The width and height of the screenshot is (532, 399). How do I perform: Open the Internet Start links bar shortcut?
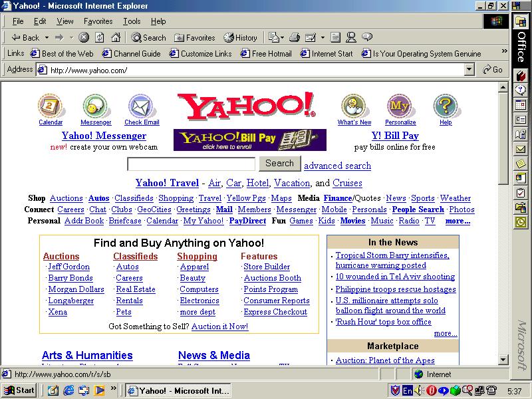[327, 54]
